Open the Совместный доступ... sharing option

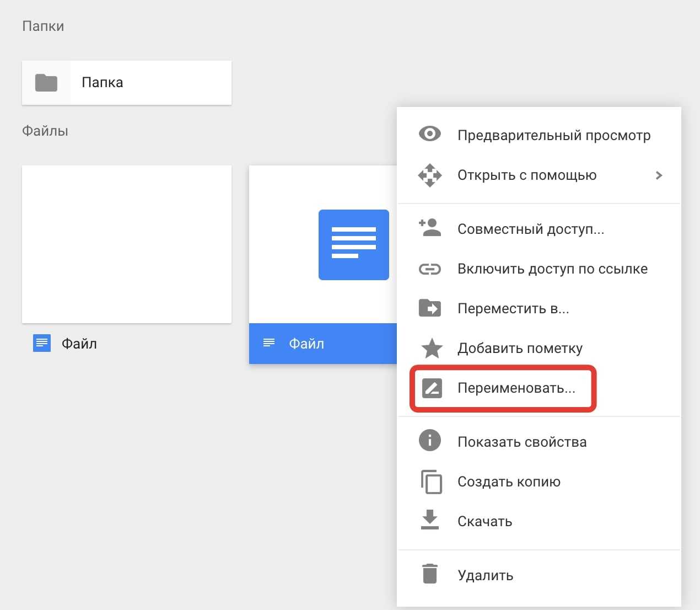[x=539, y=229]
